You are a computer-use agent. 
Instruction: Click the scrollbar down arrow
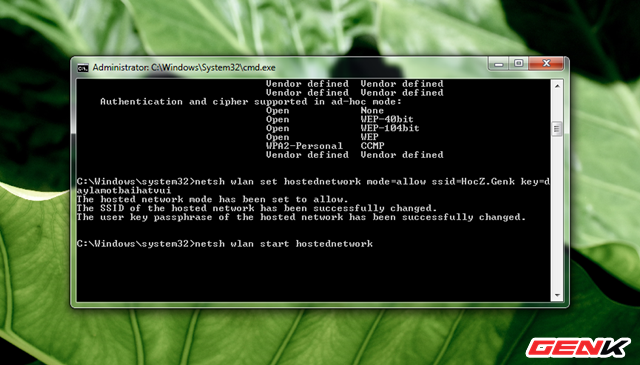pos(557,295)
